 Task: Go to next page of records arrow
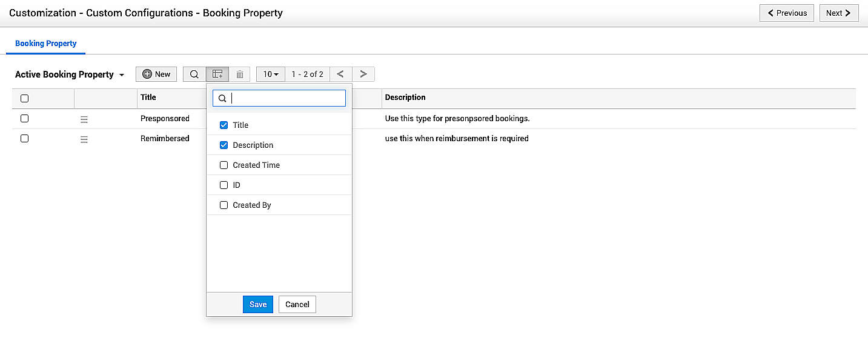coord(363,74)
